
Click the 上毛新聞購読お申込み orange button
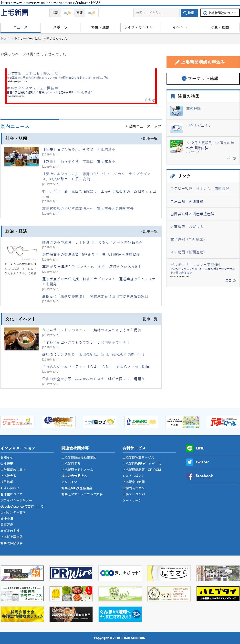203,62
